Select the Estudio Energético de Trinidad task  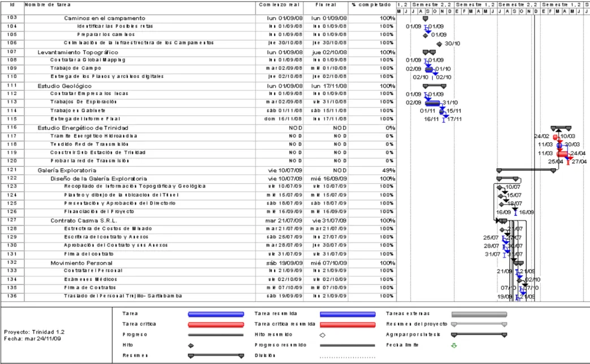(x=83, y=128)
